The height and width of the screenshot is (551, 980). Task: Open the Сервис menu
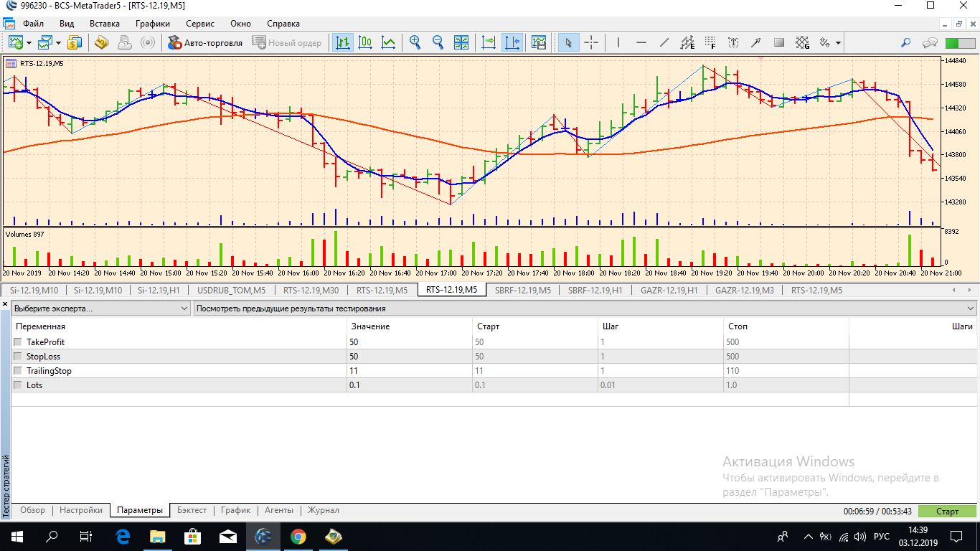(200, 24)
